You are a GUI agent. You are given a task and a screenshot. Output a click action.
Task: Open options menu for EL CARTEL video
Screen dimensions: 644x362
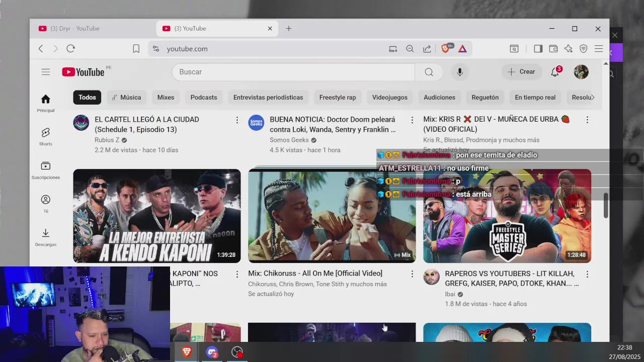point(237,120)
